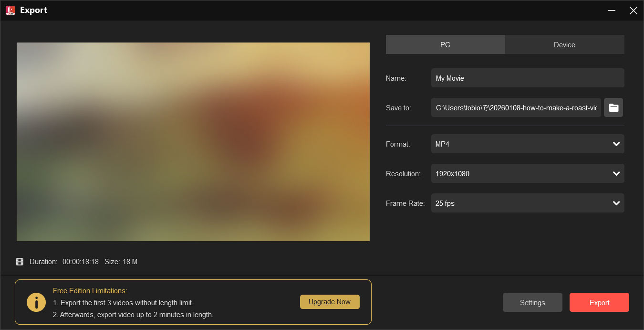644x330 pixels.
Task: Click the video preview thumbnail
Action: click(x=193, y=141)
